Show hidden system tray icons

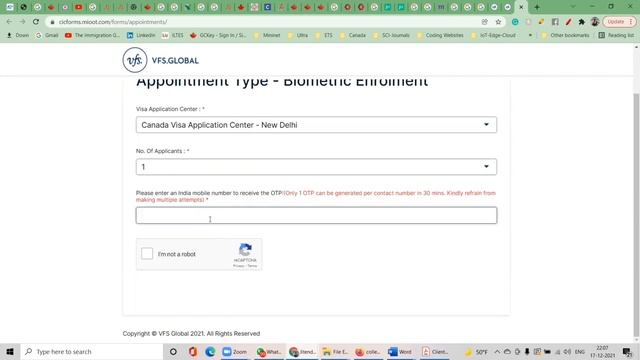coord(497,351)
